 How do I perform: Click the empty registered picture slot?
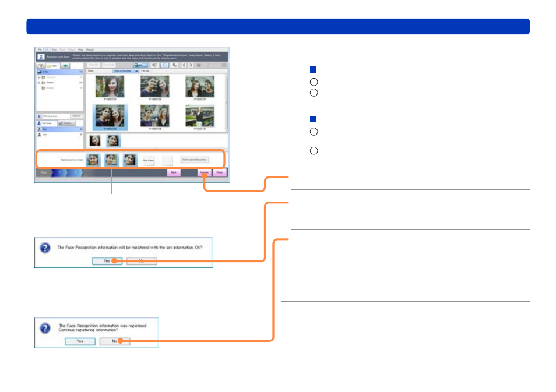[167, 161]
